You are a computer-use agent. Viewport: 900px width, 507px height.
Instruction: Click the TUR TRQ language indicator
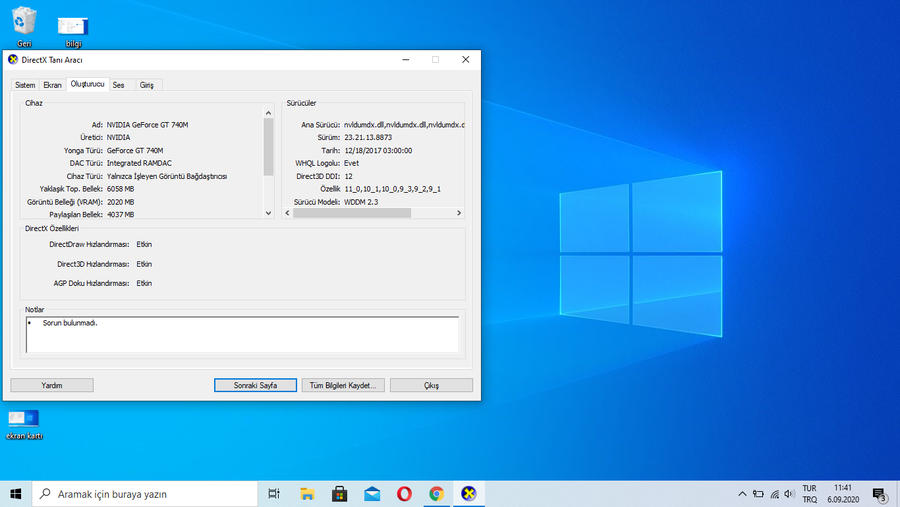coord(809,494)
